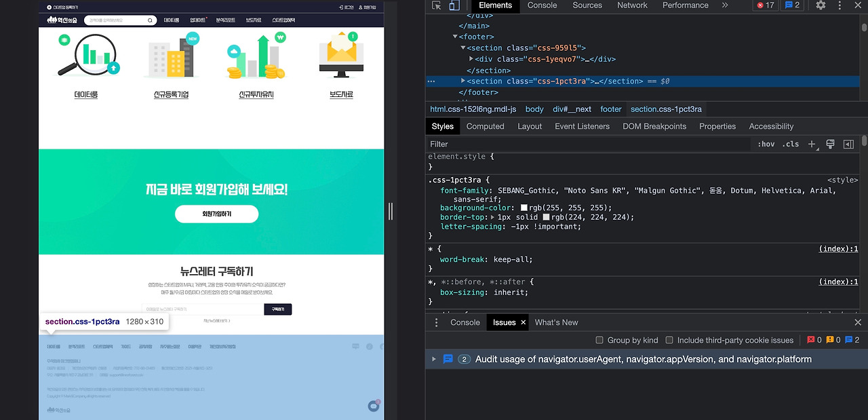Click the 스타트업 등록하기 plus link

point(62,7)
